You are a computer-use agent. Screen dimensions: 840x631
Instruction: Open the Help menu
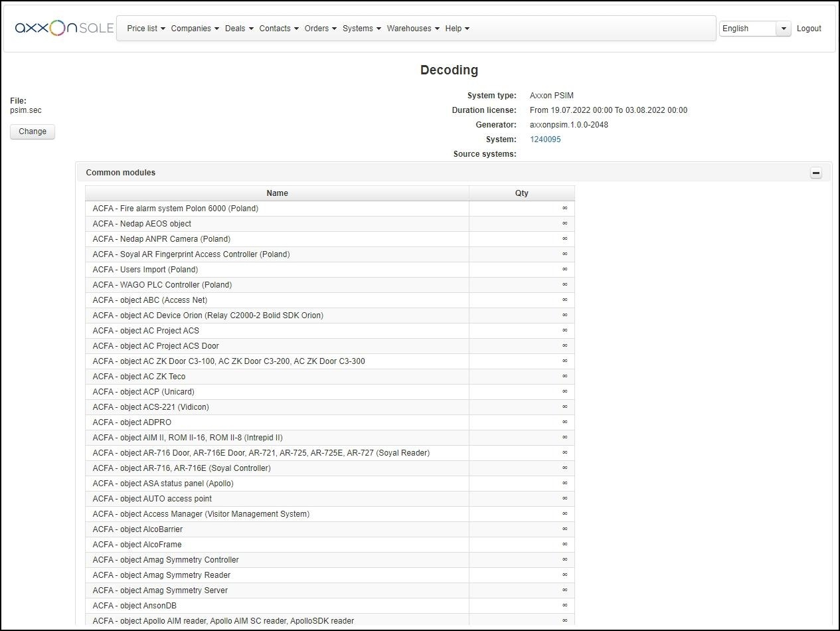tap(458, 29)
